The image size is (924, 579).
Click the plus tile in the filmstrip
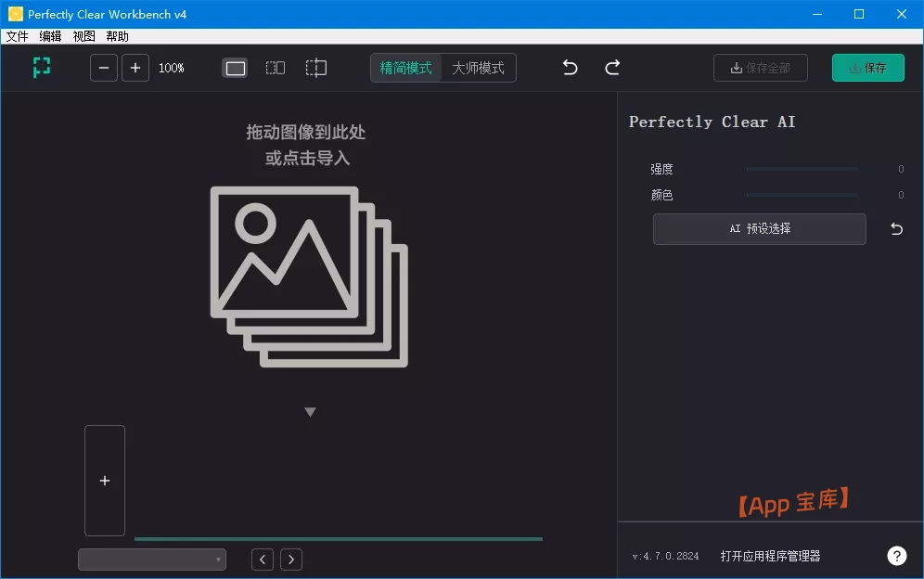point(104,481)
